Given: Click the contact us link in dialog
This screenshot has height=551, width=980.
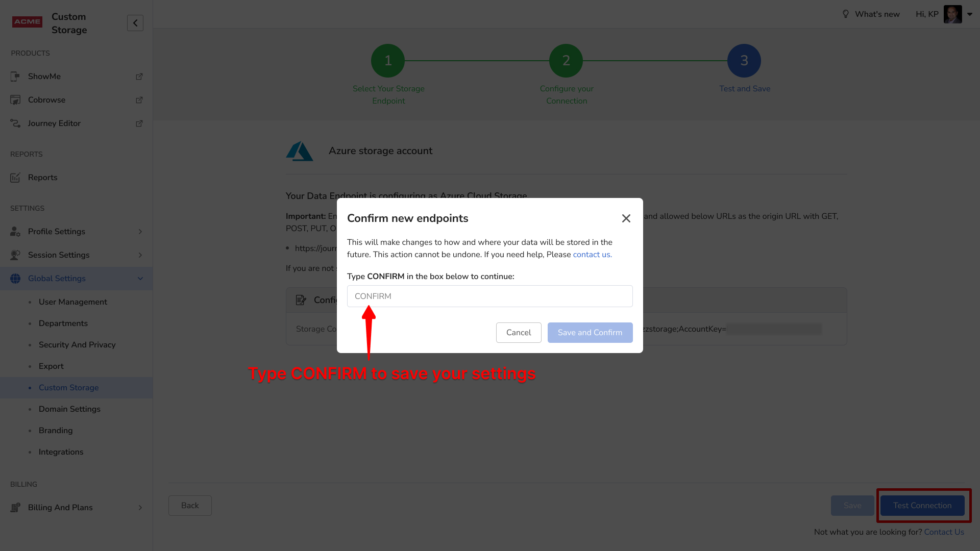Looking at the screenshot, I should [x=592, y=255].
